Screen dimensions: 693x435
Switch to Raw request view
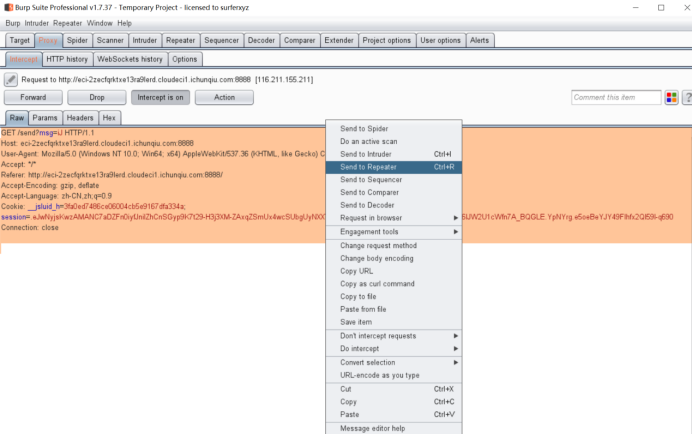click(17, 118)
